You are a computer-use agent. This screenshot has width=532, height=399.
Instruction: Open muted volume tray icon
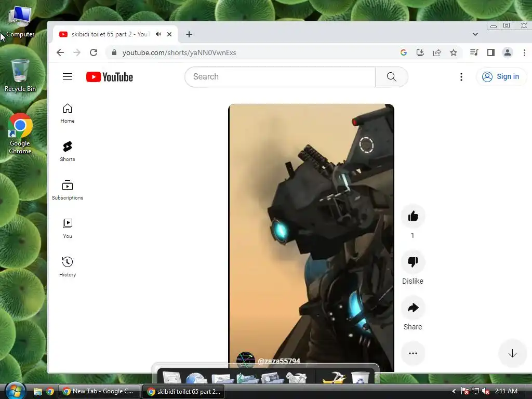486,391
